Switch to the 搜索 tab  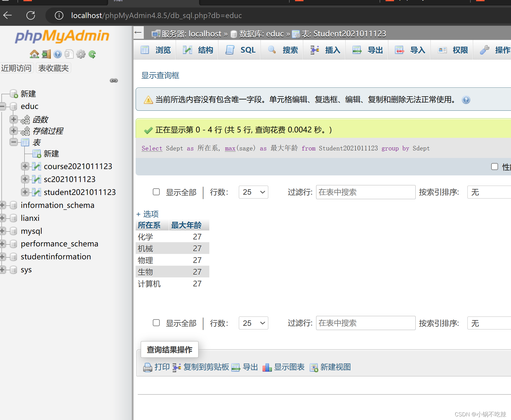click(282, 50)
